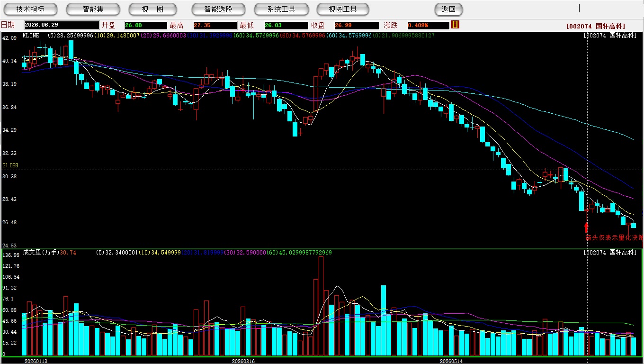Select the 收盘 value field 26.99

[357, 25]
